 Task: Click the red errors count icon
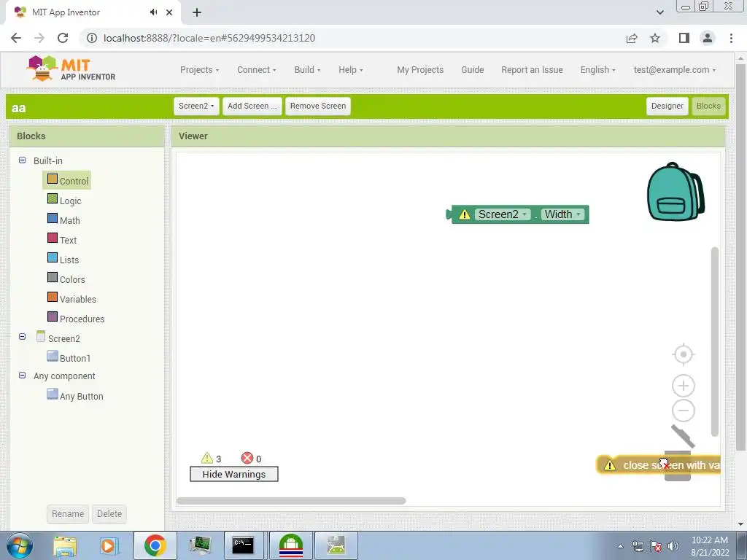247,458
